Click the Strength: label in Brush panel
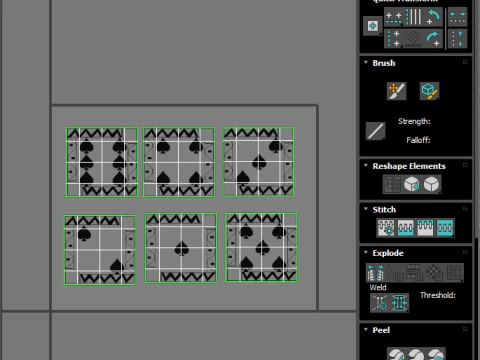The height and width of the screenshot is (360, 480). [x=414, y=122]
